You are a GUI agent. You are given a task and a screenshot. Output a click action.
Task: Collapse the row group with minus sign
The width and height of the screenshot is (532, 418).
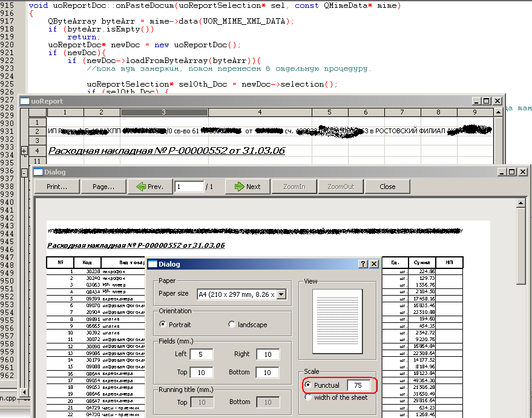[x=24, y=173]
